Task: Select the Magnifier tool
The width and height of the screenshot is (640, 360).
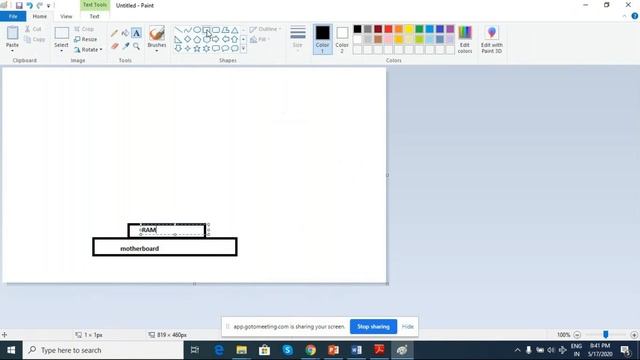Action: tap(136, 46)
